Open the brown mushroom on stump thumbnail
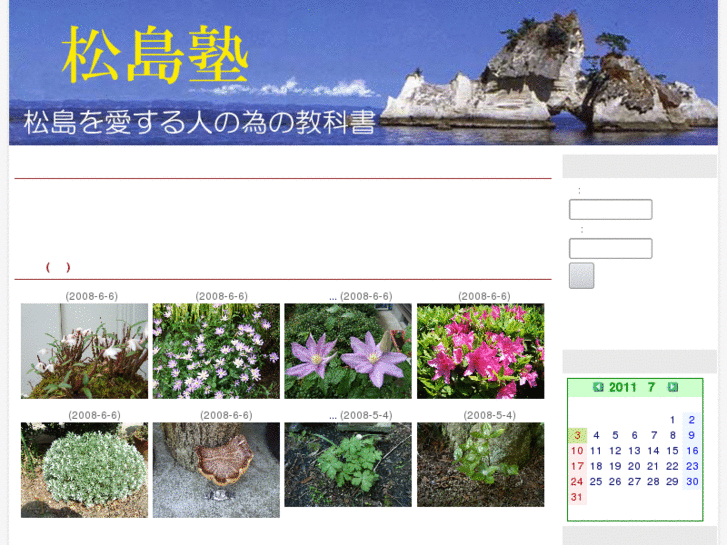 click(x=216, y=470)
